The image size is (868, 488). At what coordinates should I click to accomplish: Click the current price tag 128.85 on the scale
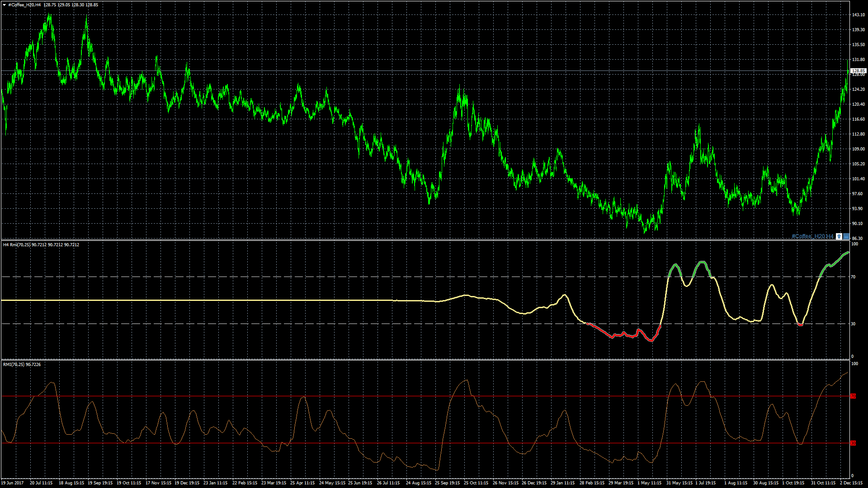(858, 70)
